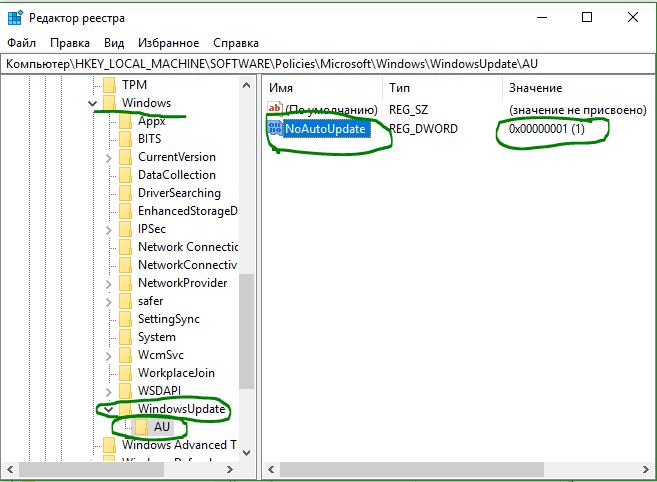Click the WcmSvc folder icon
Image resolution: width=657 pixels, height=482 pixels.
(x=126, y=355)
